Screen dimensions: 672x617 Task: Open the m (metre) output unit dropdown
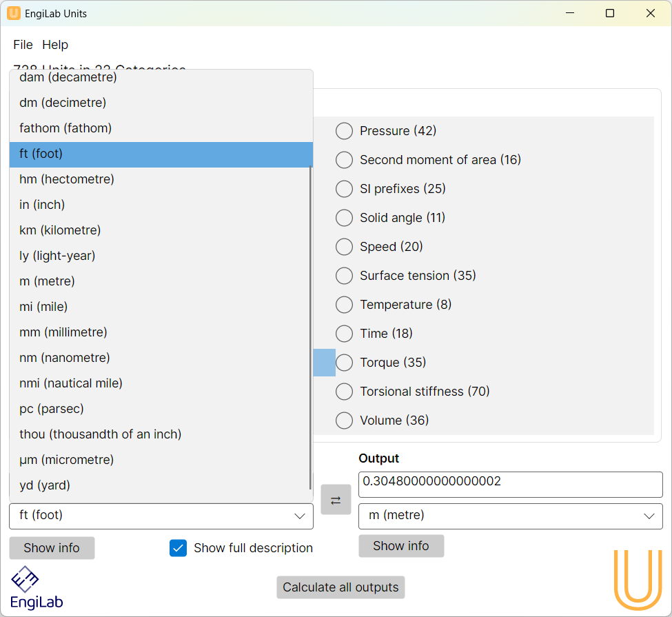coord(510,516)
